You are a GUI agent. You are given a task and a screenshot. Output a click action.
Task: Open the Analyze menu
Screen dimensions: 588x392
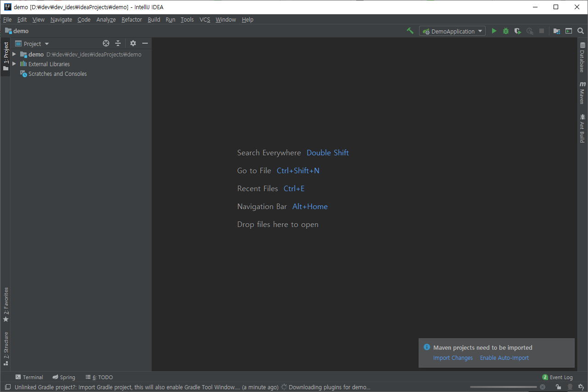click(x=106, y=19)
